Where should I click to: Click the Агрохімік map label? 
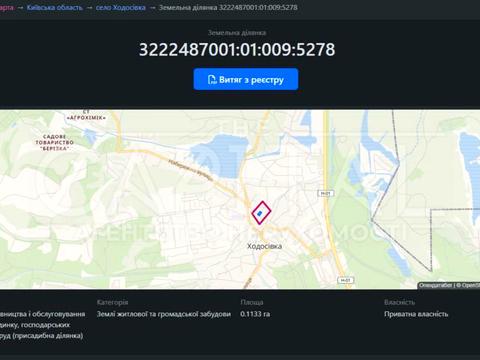[86, 115]
